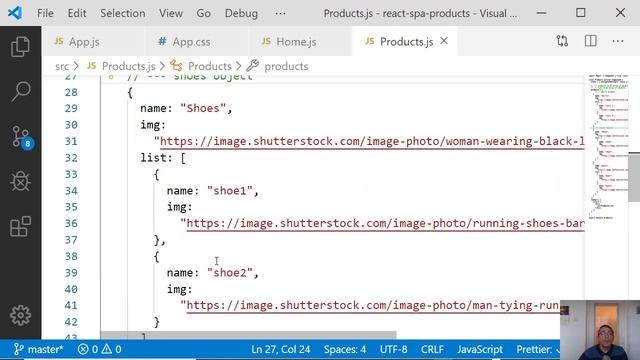The image size is (640, 360).
Task: Click the "shoe1" string on line 34
Action: 229,191
